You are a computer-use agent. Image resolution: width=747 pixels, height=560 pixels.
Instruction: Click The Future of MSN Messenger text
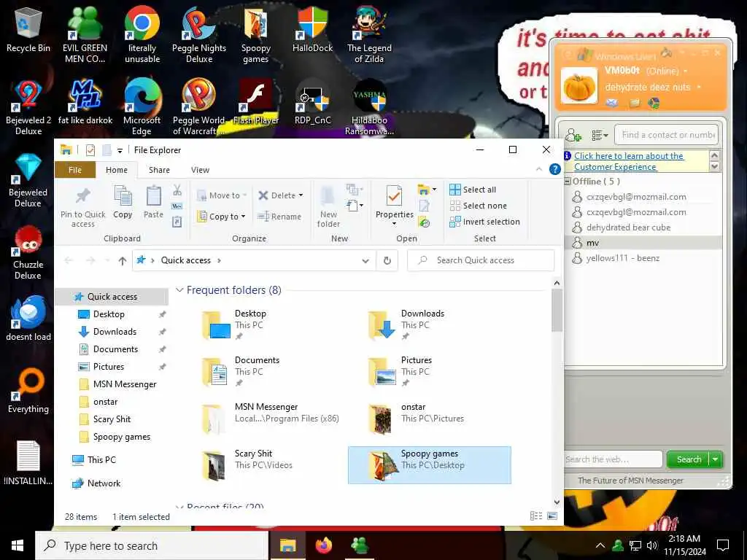click(x=630, y=481)
